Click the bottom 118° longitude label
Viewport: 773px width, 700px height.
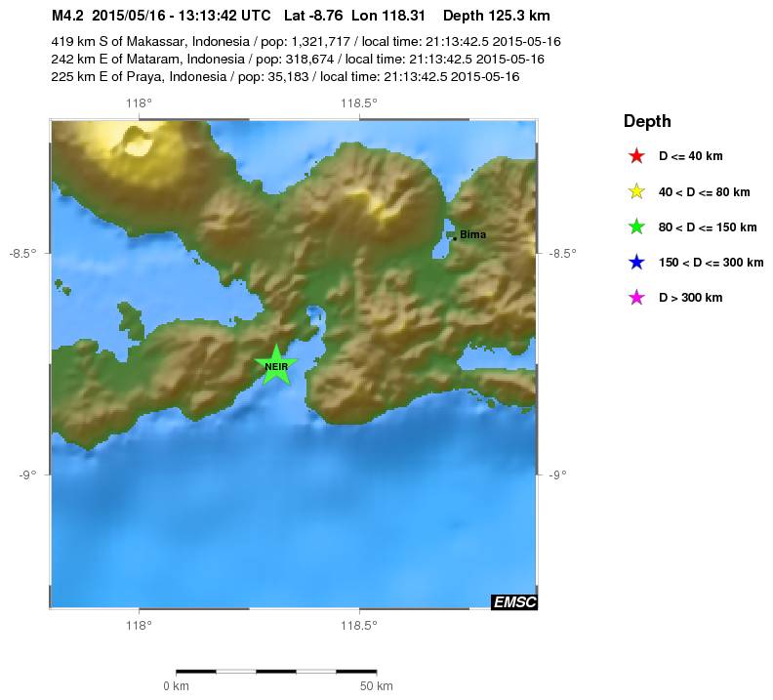[x=139, y=626]
